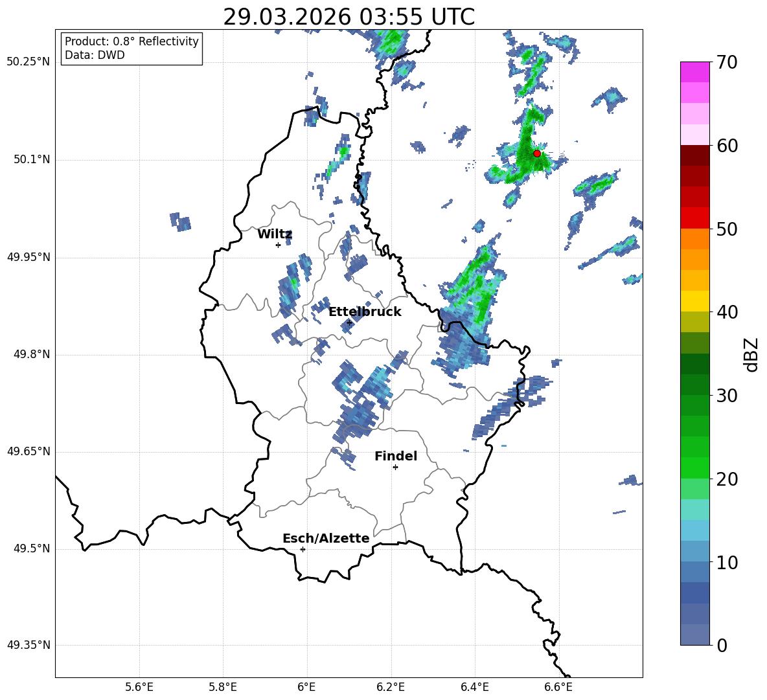Click the dBZ colorbar label
767x700 pixels.
752,354
